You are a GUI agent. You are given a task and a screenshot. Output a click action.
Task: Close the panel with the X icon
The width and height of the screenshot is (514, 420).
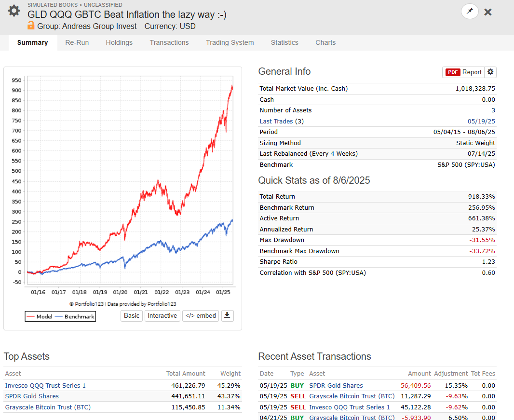click(488, 12)
